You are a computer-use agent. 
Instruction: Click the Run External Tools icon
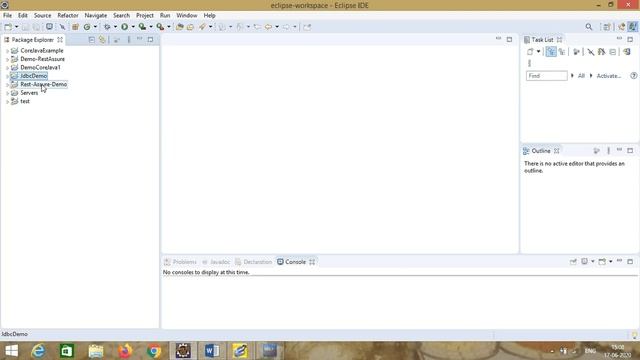click(x=160, y=27)
